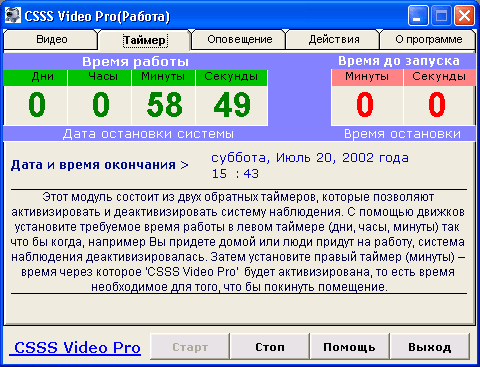Image resolution: width=480 pixels, height=367 pixels.
Task: Click the green Дни counter value
Action: [x=37, y=105]
